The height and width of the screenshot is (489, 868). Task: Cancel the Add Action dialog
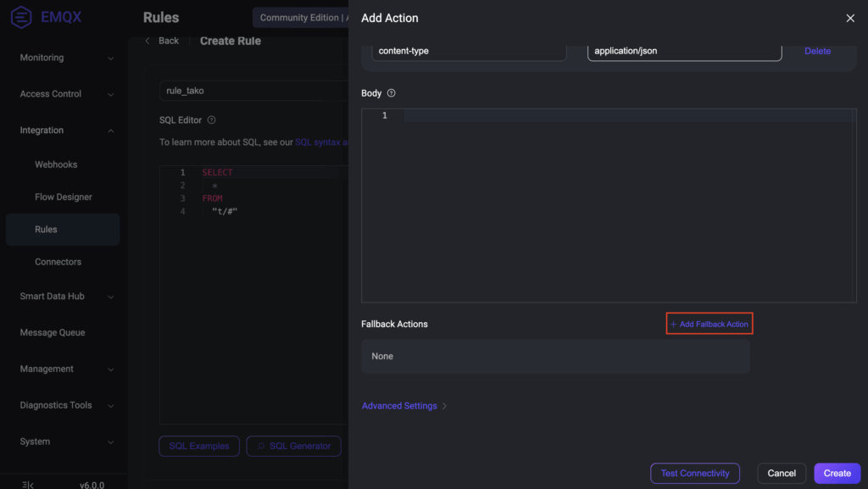[782, 473]
